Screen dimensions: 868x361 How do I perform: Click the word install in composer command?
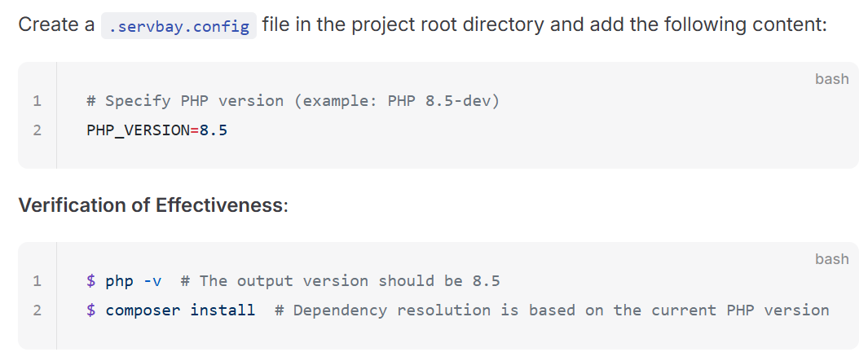[x=223, y=310]
